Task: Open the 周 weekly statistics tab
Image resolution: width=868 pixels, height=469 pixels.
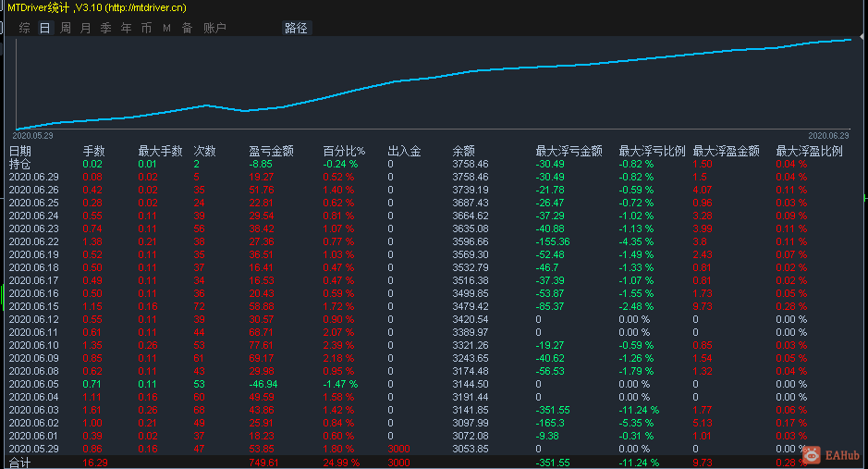Action: [x=66, y=29]
